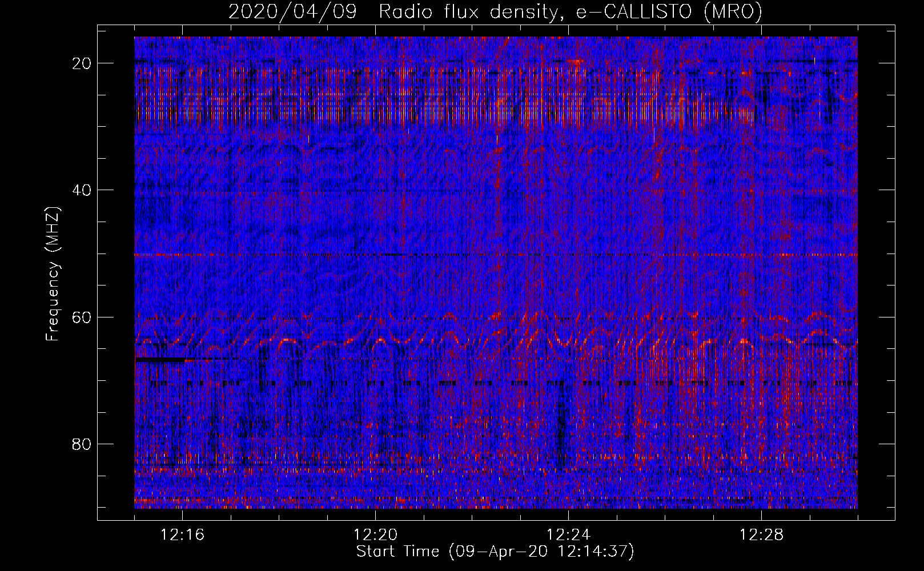Click the 60 MHz frequency tick label
The width and height of the screenshot is (924, 571).
pyautogui.click(x=82, y=317)
